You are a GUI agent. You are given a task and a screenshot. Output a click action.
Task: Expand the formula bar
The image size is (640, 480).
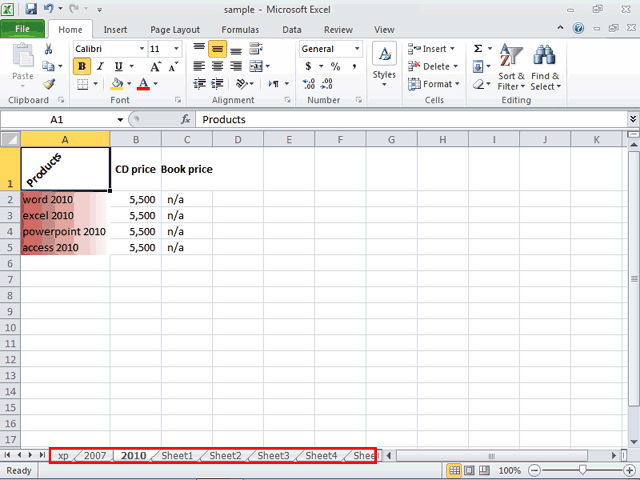(x=633, y=119)
